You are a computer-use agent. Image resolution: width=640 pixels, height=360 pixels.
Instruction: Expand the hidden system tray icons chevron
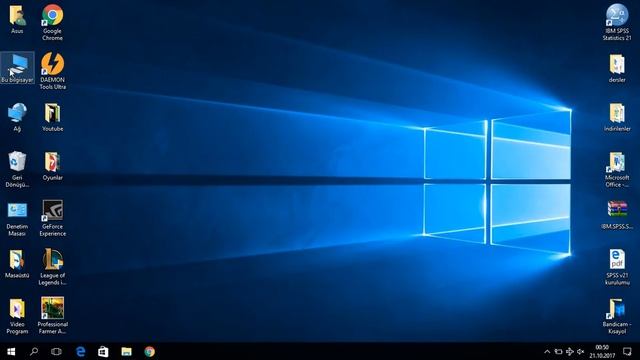click(547, 351)
